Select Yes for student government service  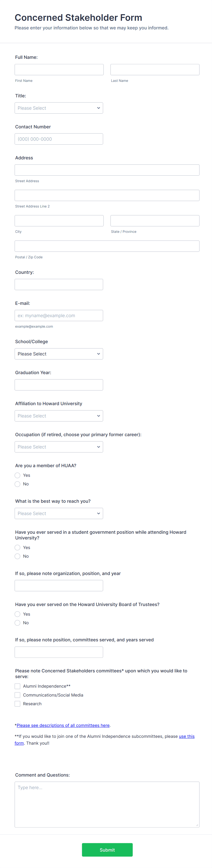(x=17, y=547)
